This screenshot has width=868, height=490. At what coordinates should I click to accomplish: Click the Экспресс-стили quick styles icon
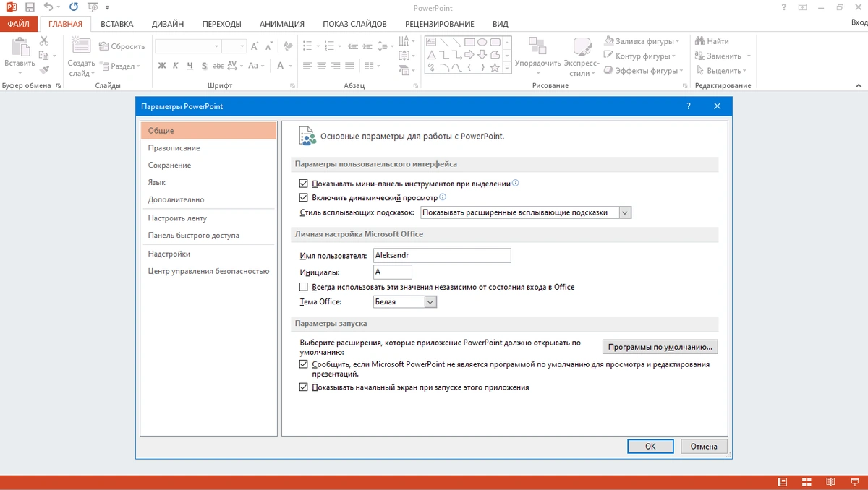click(x=582, y=46)
